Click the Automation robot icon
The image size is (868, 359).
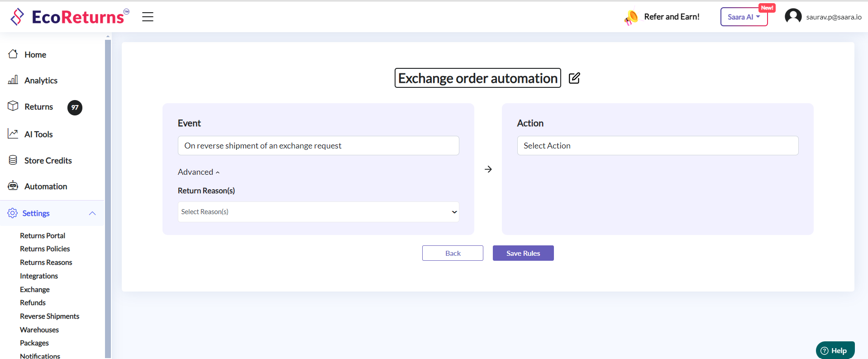(13, 186)
